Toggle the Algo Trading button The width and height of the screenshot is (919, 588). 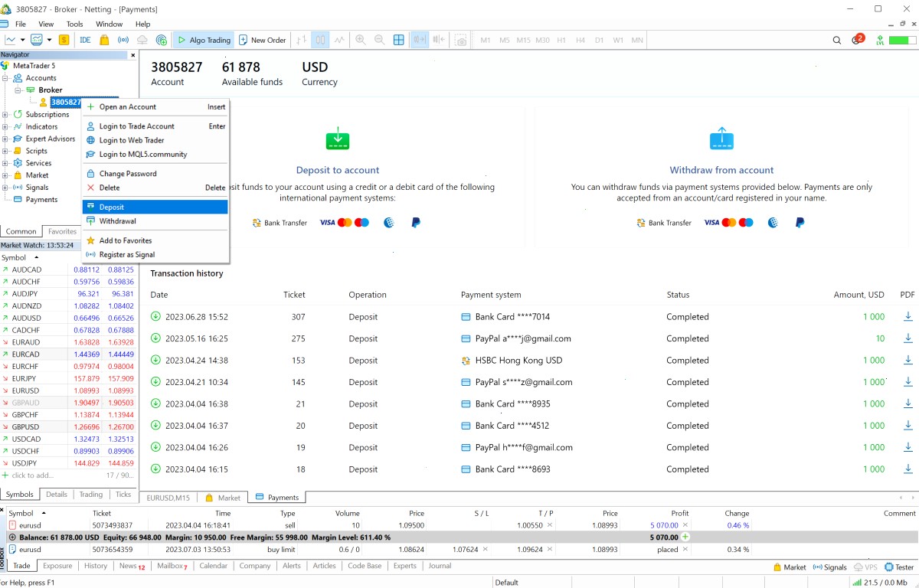pyautogui.click(x=202, y=40)
